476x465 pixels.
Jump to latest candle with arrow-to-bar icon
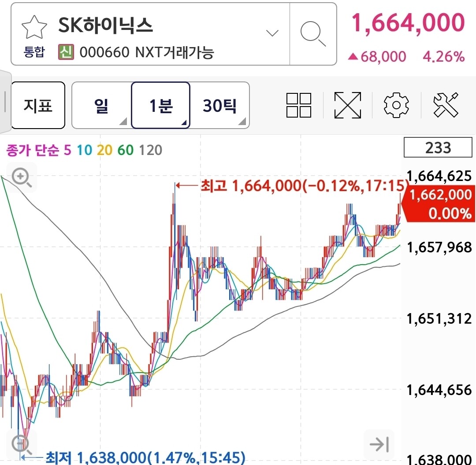[x=379, y=444]
